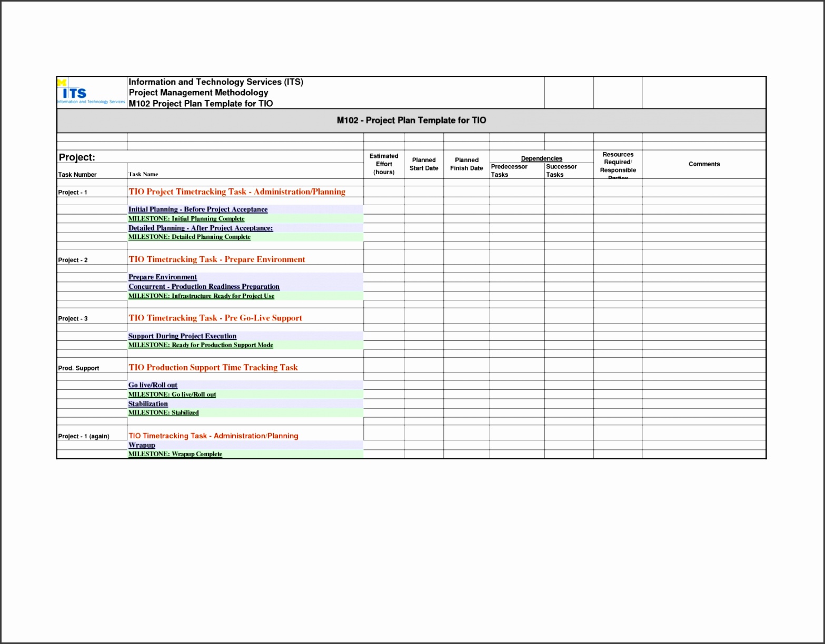Click "MILESTONE: Initial Planning Complete" entry
This screenshot has height=644, width=825.
tap(186, 218)
